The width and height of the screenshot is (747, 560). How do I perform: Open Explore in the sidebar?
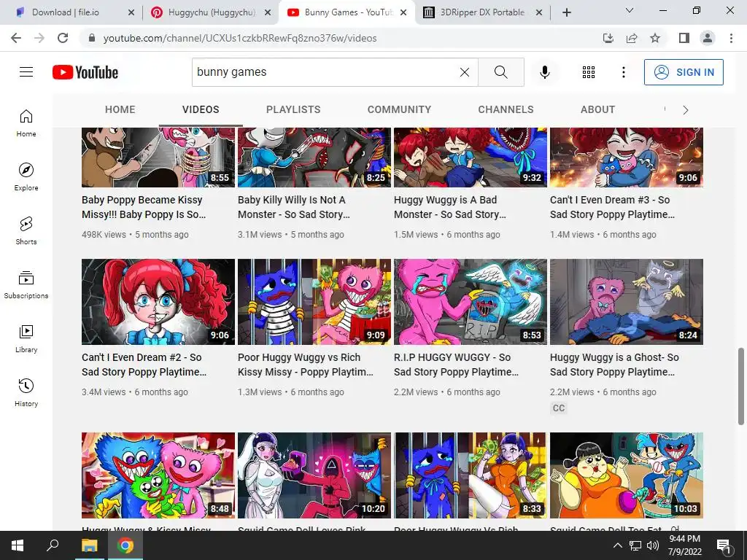pyautogui.click(x=26, y=177)
